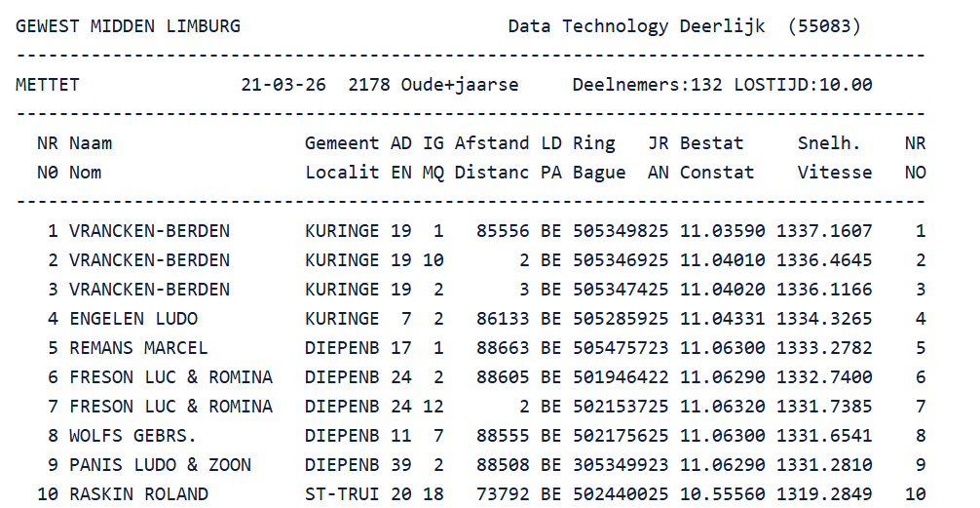Image resolution: width=980 pixels, height=508 pixels.
Task: Click the ST-TRUI locality
Action: click(342, 494)
